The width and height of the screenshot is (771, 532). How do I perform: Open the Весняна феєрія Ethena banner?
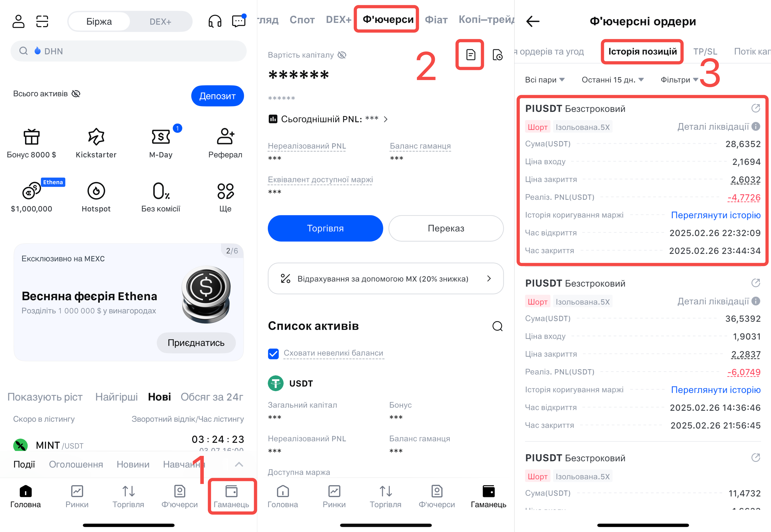pyautogui.click(x=128, y=302)
